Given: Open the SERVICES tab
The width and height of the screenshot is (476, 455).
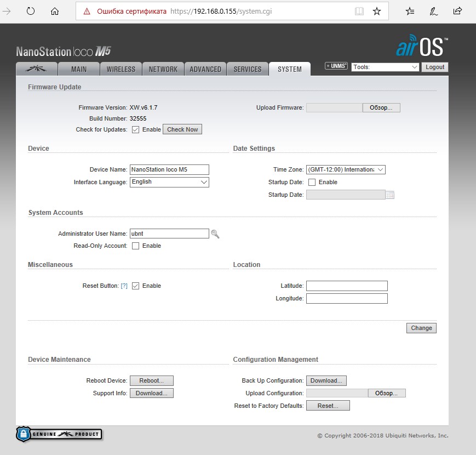Looking at the screenshot, I should (248, 69).
